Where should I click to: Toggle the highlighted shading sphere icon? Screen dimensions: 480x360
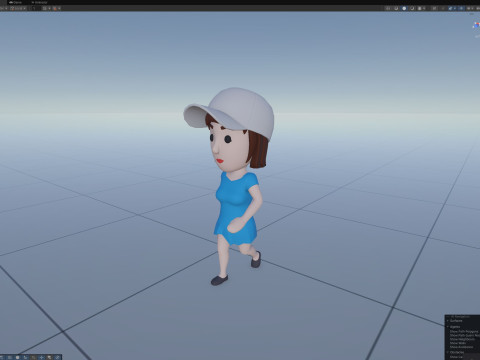(404, 8)
